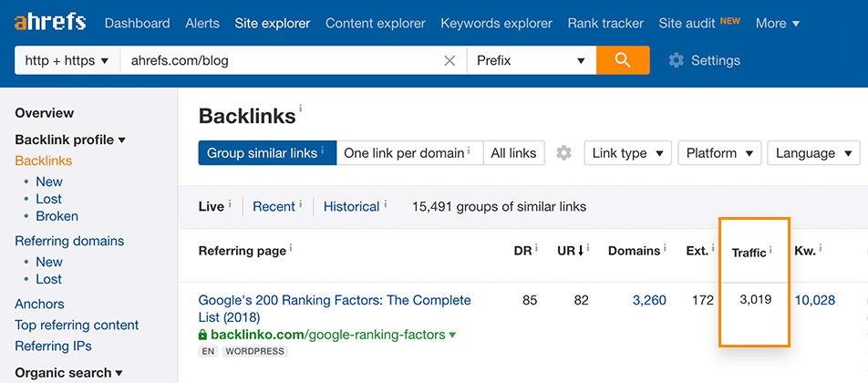
Task: Click the info icon next to Ext. column
Action: point(712,247)
